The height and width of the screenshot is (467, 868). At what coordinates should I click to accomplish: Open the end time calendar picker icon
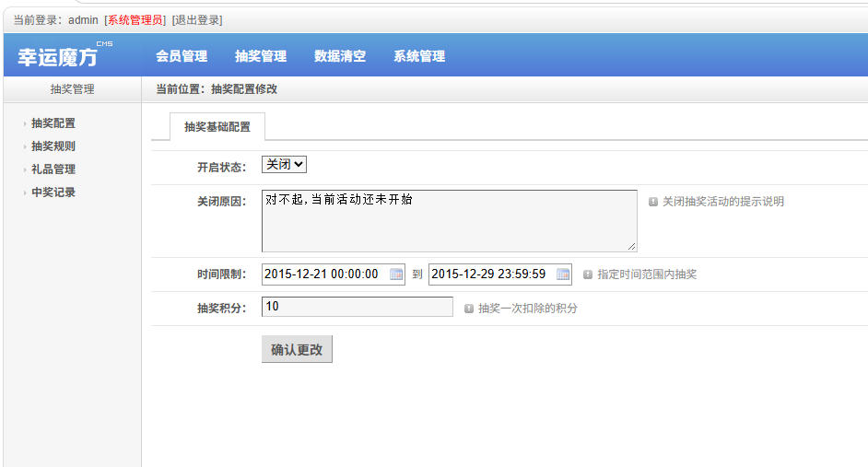(x=563, y=274)
